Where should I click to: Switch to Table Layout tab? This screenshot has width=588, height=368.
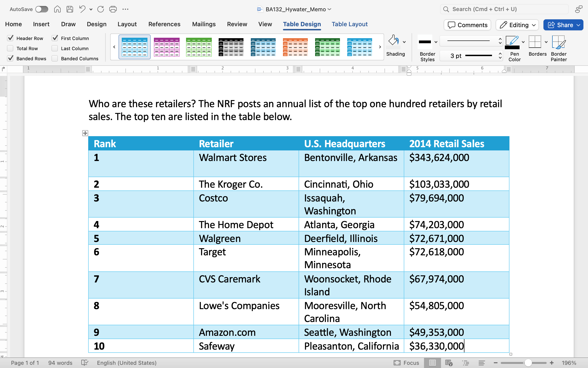(x=350, y=24)
